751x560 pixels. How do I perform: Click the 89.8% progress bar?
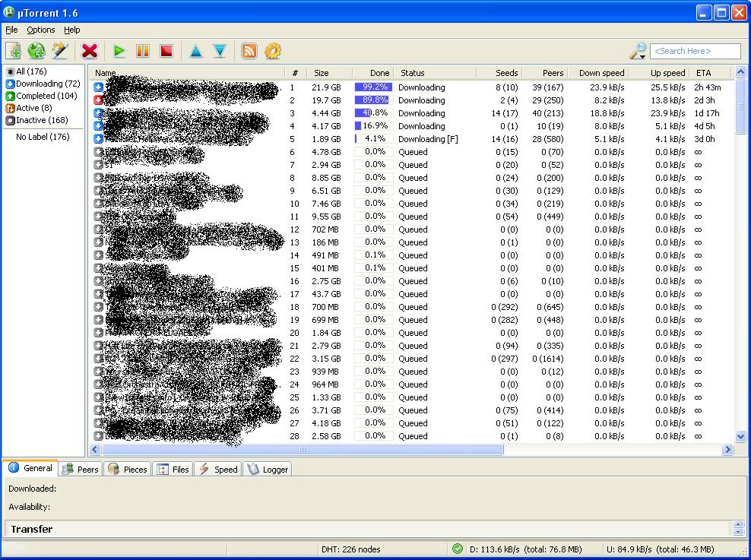coord(373,100)
